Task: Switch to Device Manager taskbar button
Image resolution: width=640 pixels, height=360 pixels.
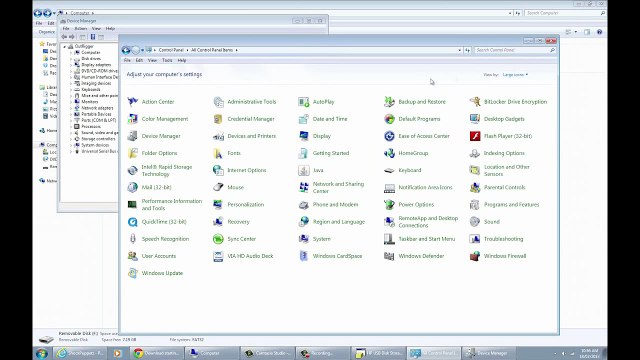Action: pos(489,353)
